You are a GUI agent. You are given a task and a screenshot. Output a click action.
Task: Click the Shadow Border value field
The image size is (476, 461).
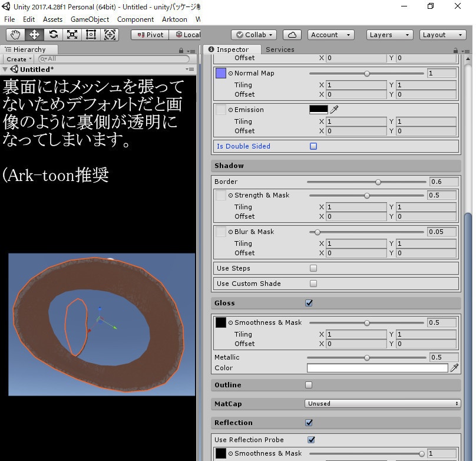point(444,182)
